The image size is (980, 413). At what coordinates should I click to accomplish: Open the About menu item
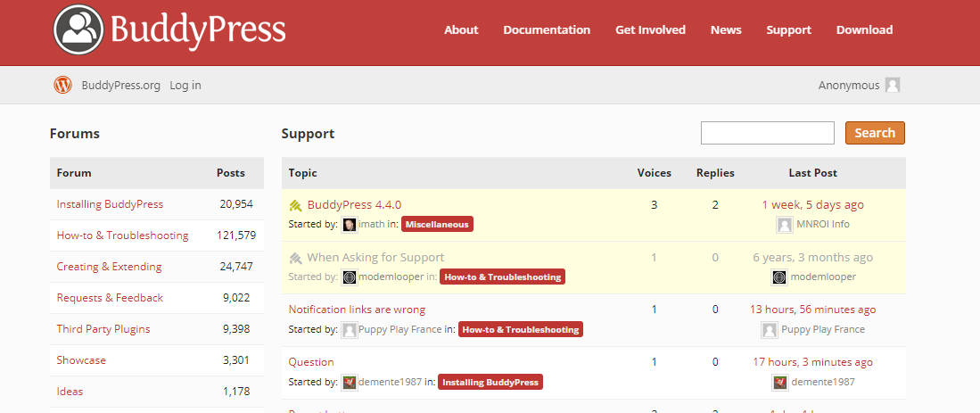coord(461,30)
